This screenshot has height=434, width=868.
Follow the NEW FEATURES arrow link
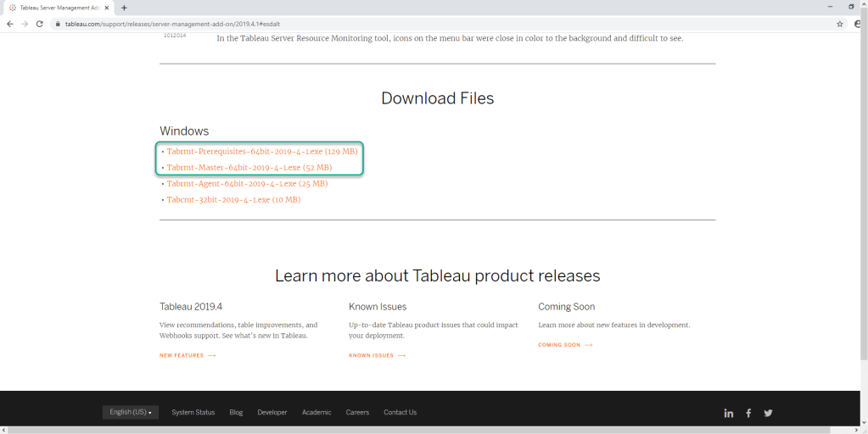tap(188, 355)
